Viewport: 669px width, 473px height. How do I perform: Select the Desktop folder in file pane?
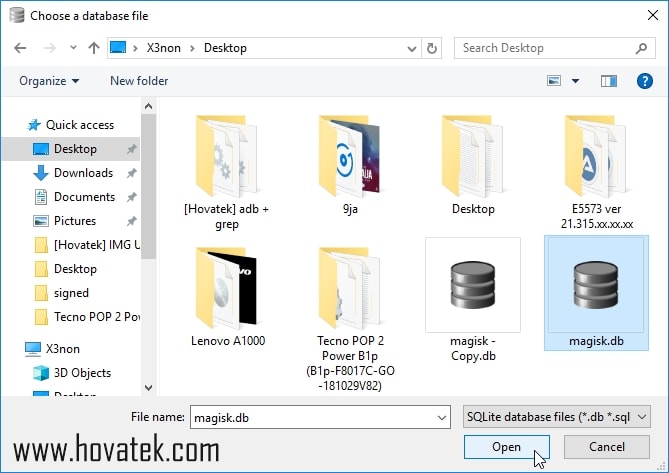473,164
